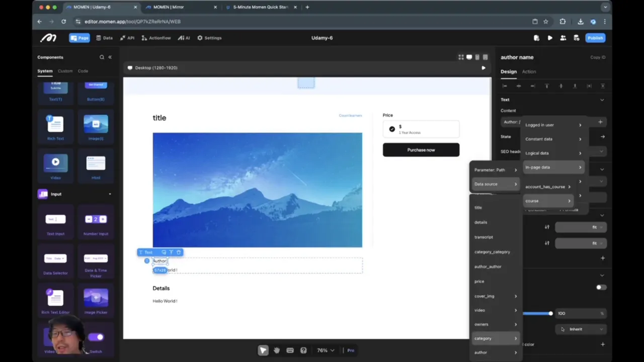Screen dimensions: 644x362
Task: Open the Data section
Action: point(104,38)
